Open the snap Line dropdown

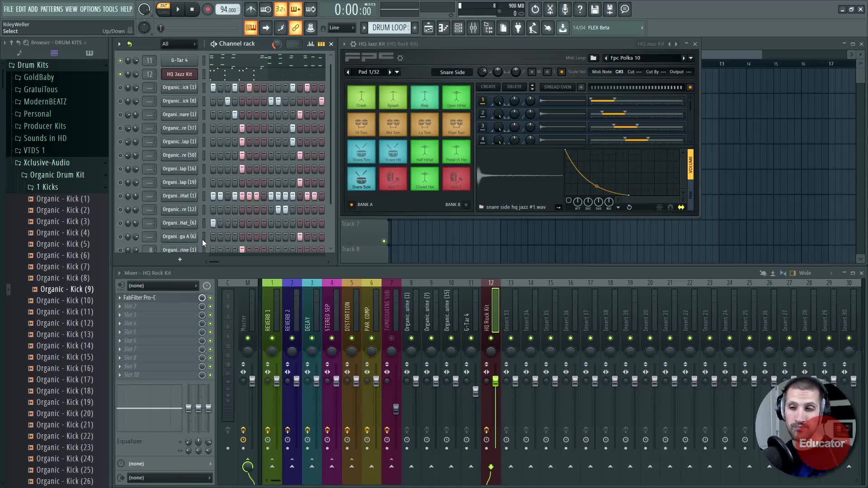coord(342,28)
